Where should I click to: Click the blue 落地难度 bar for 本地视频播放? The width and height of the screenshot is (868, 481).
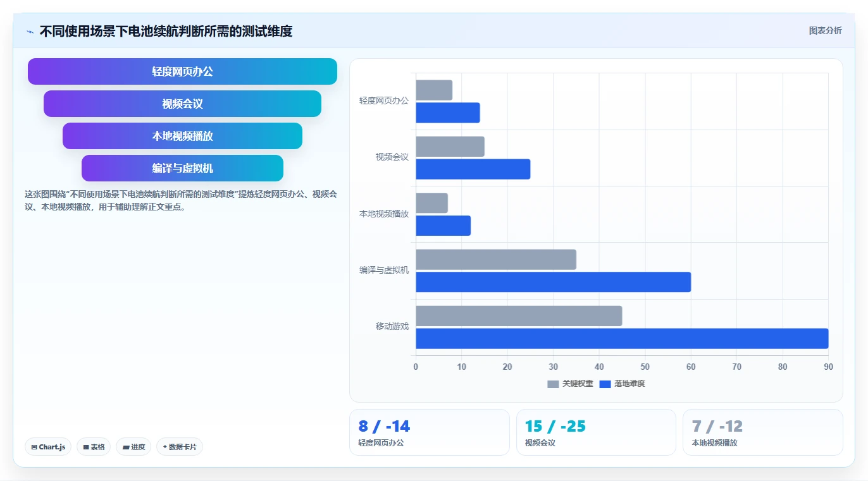pyautogui.click(x=443, y=226)
